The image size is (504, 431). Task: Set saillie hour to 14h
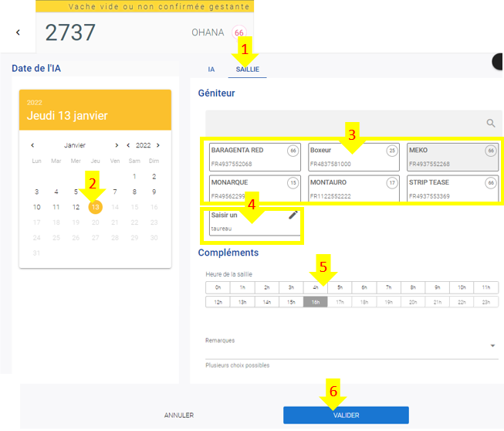[267, 302]
